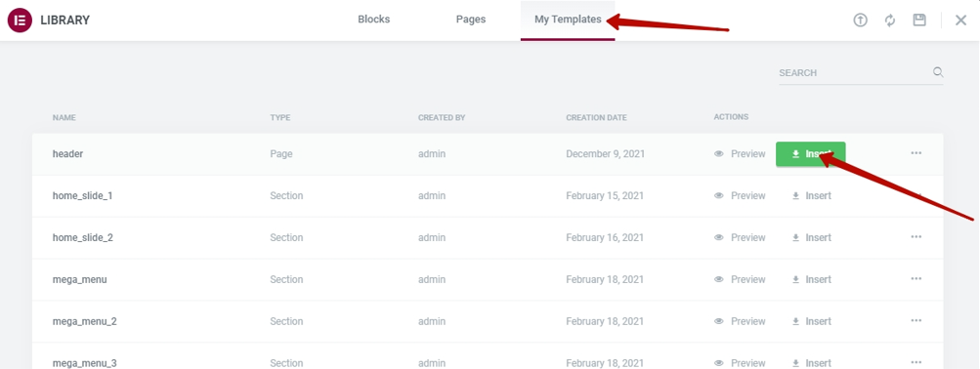Image resolution: width=980 pixels, height=369 pixels.
Task: Open more options for mega_menu_3 row
Action: 916,362
